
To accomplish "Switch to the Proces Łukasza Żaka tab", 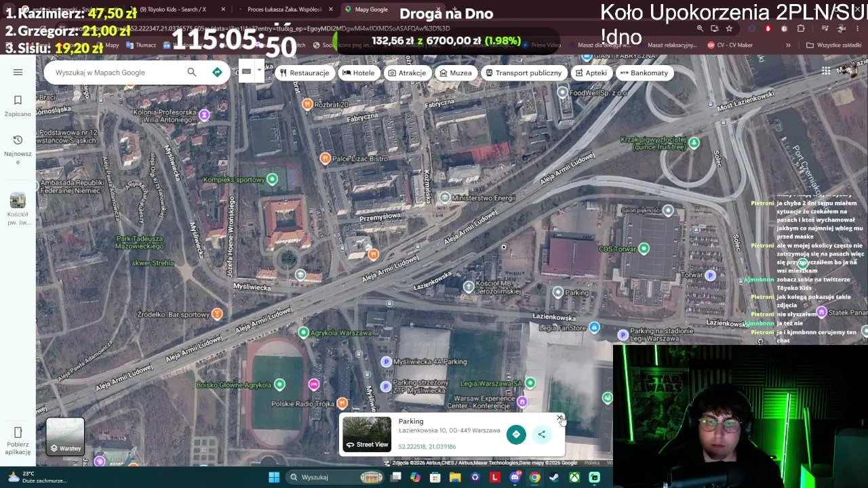I will (x=285, y=9).
